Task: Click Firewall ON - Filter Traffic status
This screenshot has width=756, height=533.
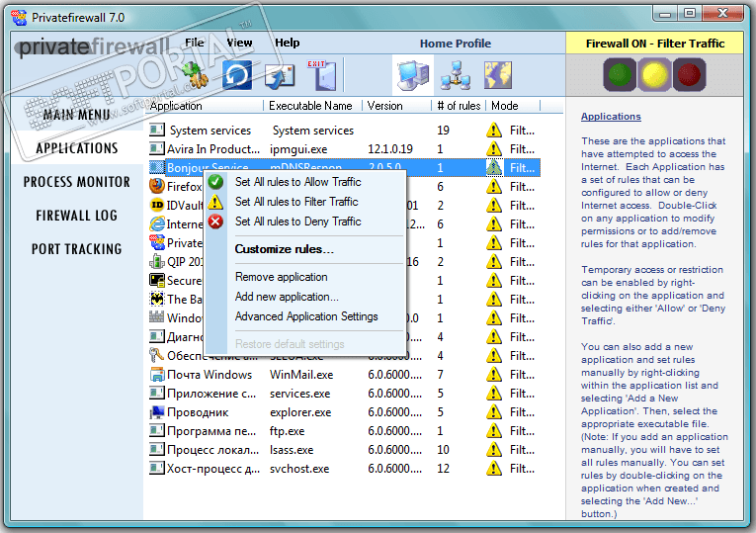Action: pyautogui.click(x=655, y=44)
